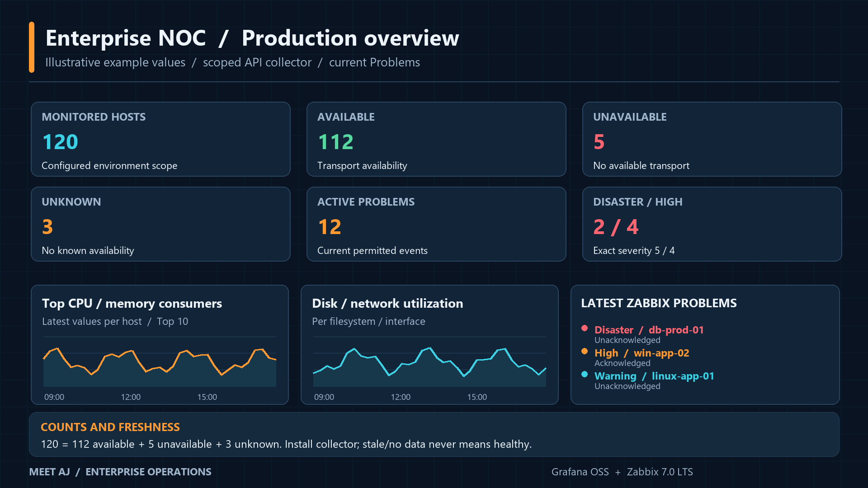Click the orange High severity dot

tap(585, 351)
